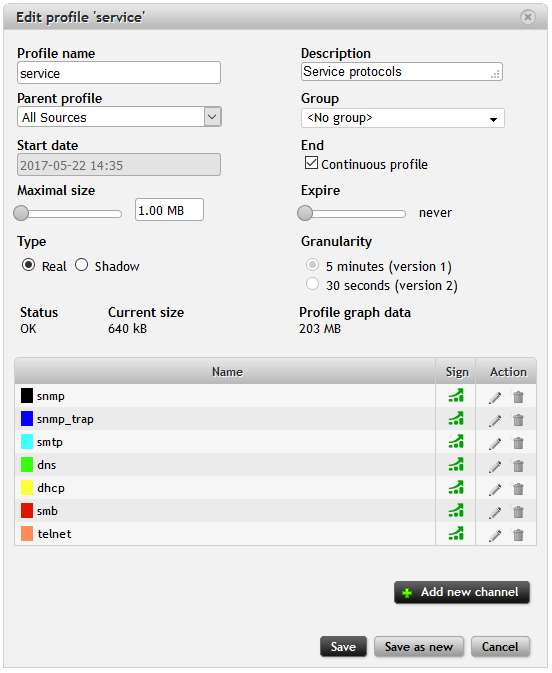The width and height of the screenshot is (552, 673).
Task: Click the Maximal size slider handle
Action: [x=21, y=213]
